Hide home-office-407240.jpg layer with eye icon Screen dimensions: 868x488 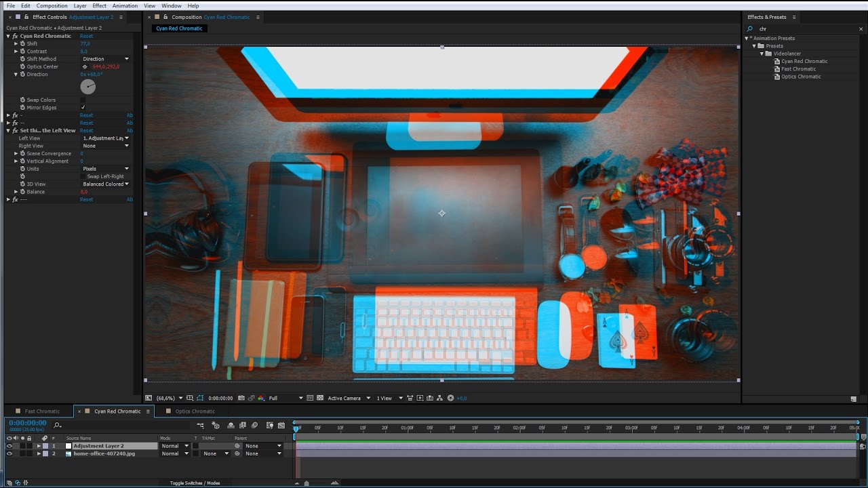point(9,453)
